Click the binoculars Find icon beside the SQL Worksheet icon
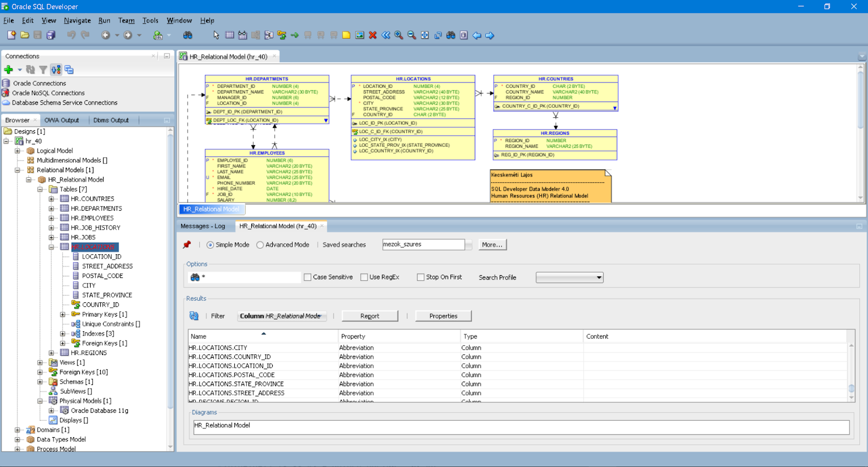868x467 pixels. pyautogui.click(x=188, y=35)
